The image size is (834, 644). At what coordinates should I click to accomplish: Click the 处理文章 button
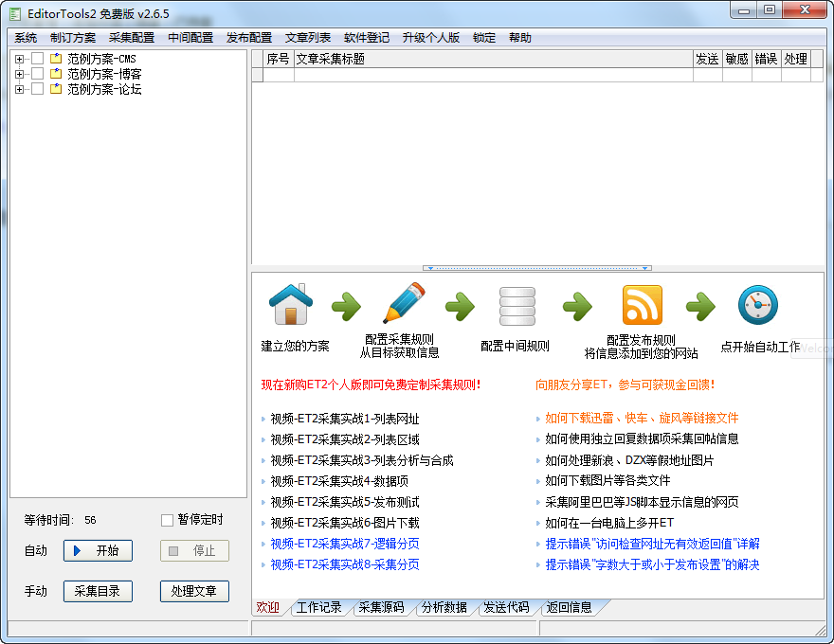point(194,591)
